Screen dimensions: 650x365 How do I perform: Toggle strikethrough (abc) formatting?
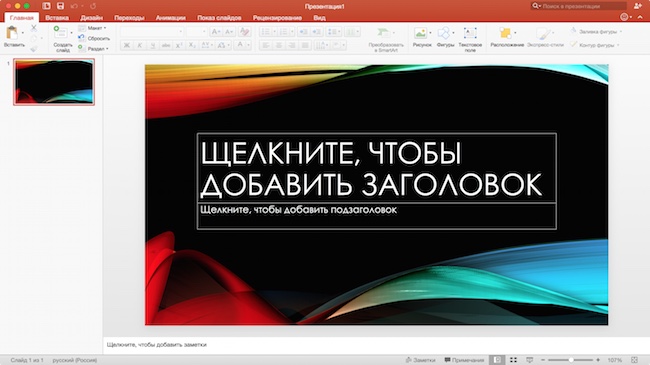[166, 45]
